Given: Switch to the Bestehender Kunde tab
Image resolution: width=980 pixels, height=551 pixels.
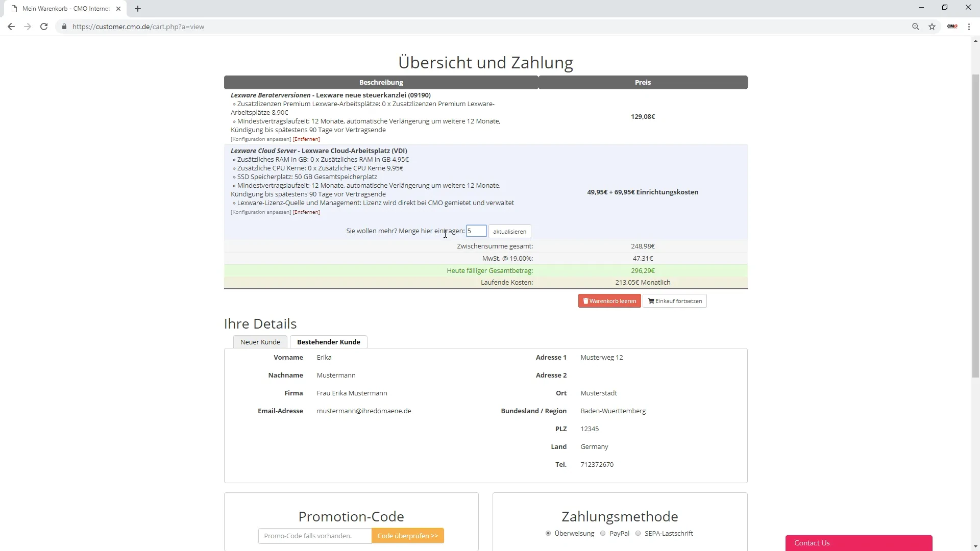Looking at the screenshot, I should (x=329, y=342).
